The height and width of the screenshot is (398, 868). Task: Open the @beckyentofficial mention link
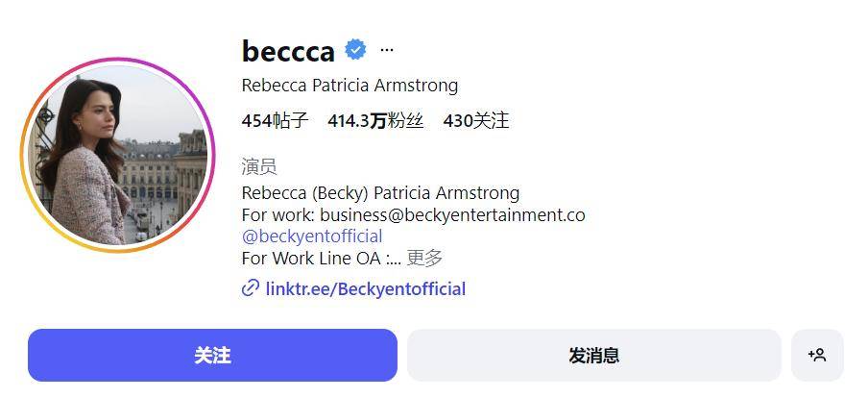[312, 236]
